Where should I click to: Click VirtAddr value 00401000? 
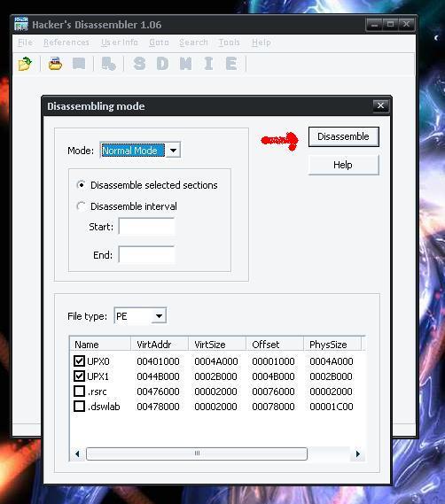158,361
